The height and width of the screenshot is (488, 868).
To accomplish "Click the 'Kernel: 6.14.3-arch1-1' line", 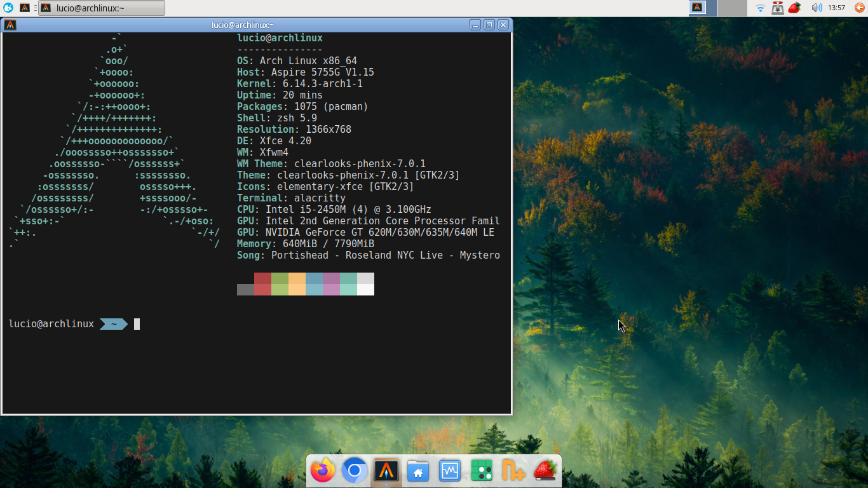I will point(300,84).
